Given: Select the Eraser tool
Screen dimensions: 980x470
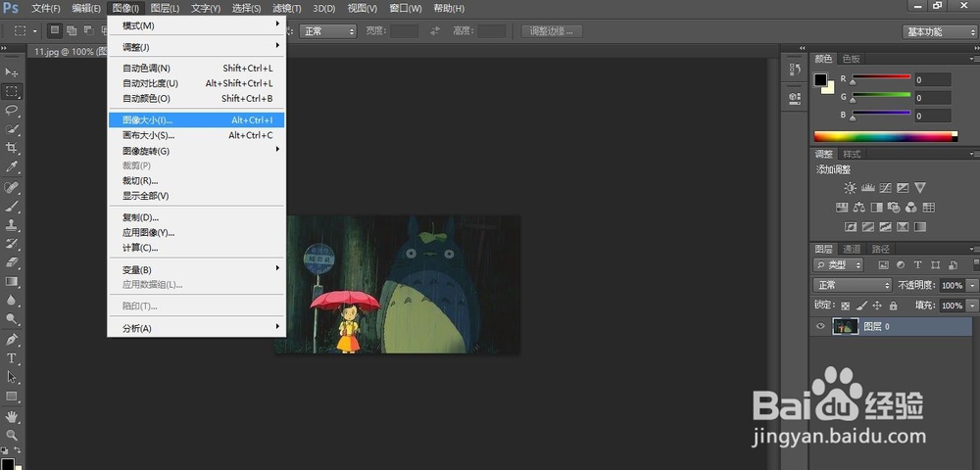Looking at the screenshot, I should point(11,262).
